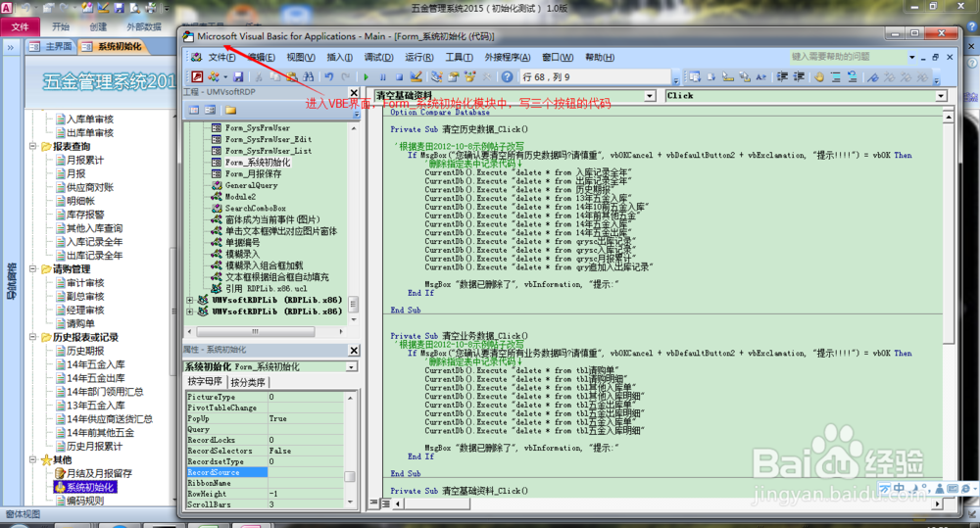The image size is (980, 528).
Task: Open the 运行(R) menu
Action: tap(418, 58)
